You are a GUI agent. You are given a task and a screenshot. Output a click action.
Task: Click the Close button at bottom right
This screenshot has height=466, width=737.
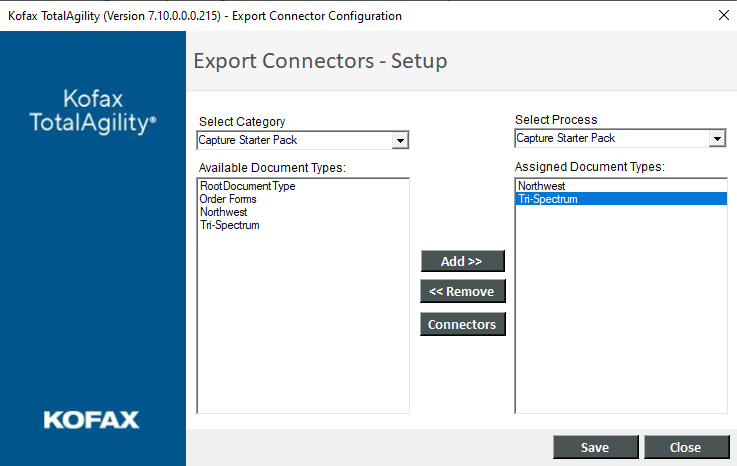click(x=686, y=447)
